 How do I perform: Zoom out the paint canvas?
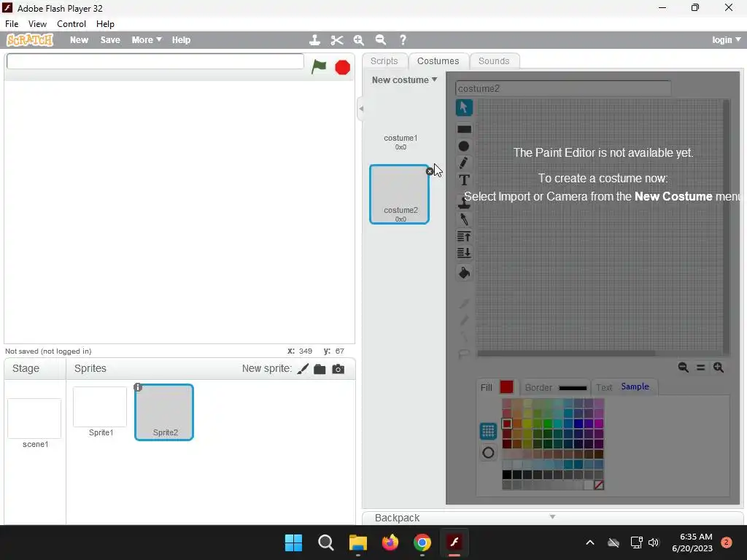683,367
